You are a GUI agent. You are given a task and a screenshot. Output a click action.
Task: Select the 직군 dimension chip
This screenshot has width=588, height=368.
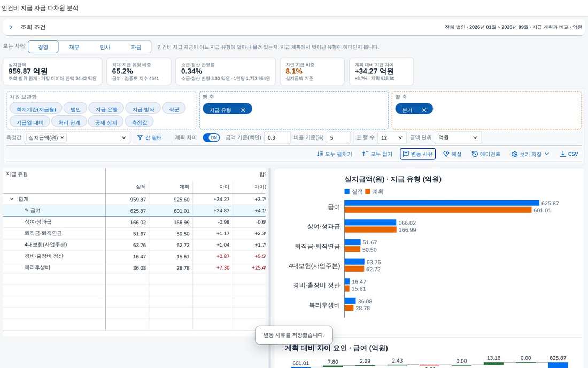(x=174, y=109)
